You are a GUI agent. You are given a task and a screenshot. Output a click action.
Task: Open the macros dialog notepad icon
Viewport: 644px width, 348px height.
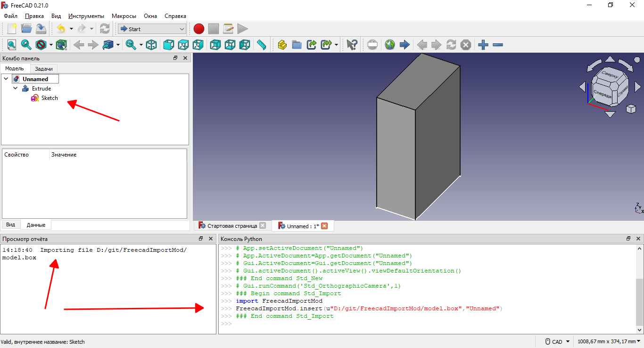pos(228,29)
